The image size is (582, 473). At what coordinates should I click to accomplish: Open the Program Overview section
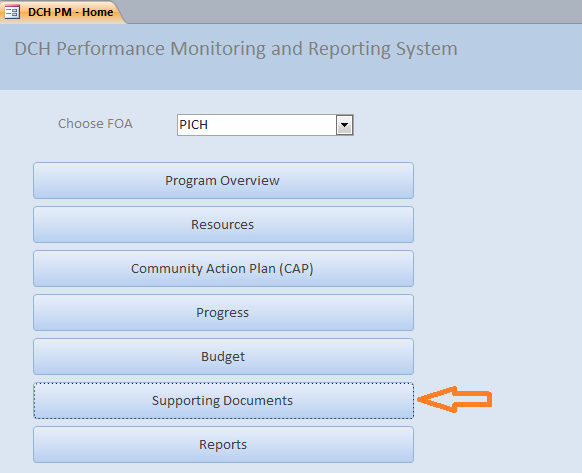pyautogui.click(x=223, y=180)
